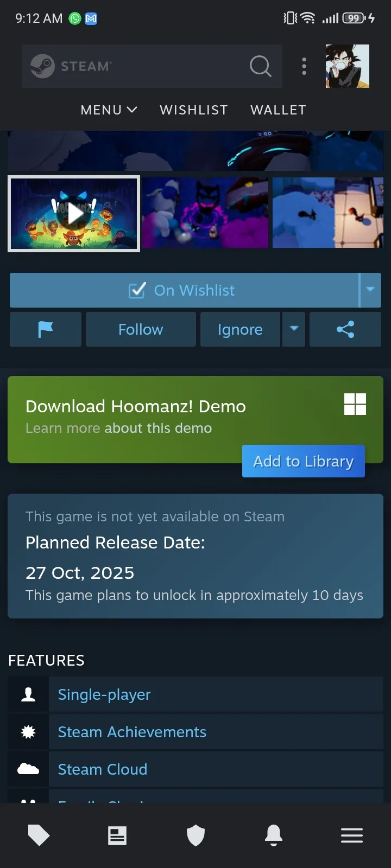Screen dimensions: 391x868
Task: Tap the share icon button
Action: 345,329
